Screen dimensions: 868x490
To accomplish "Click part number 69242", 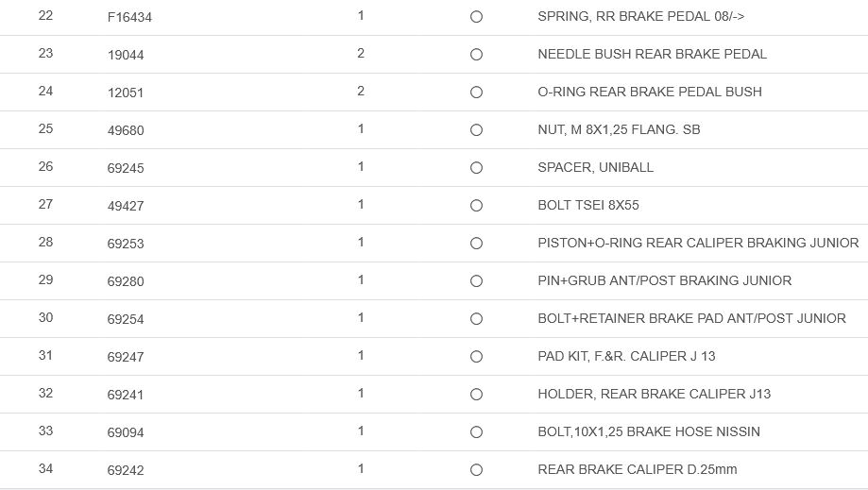I will pyautogui.click(x=126, y=470).
